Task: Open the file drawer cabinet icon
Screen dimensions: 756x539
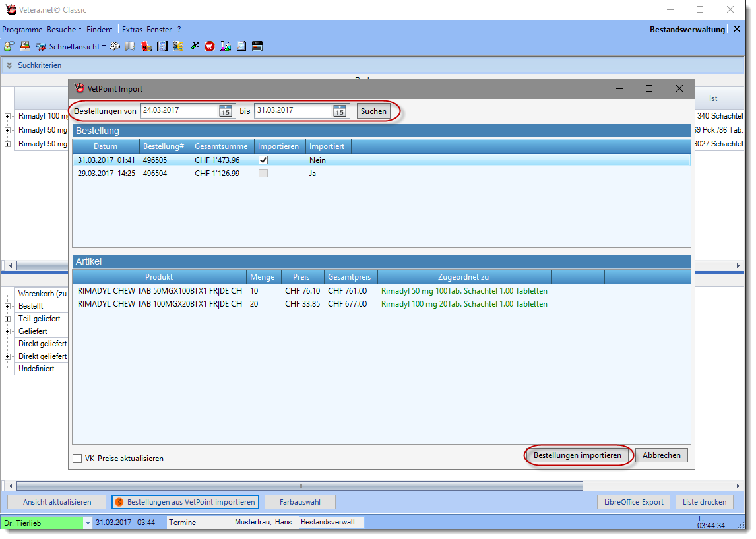Action: [x=25, y=46]
